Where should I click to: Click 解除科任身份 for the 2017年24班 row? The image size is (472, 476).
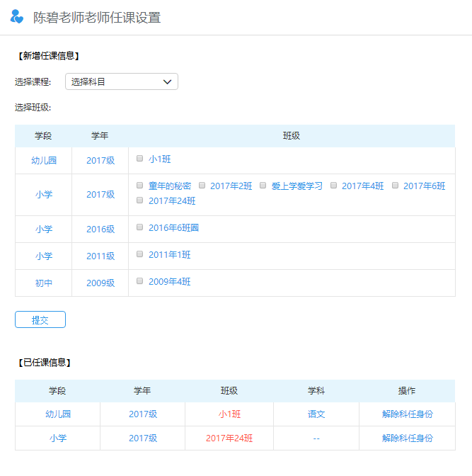(407, 438)
